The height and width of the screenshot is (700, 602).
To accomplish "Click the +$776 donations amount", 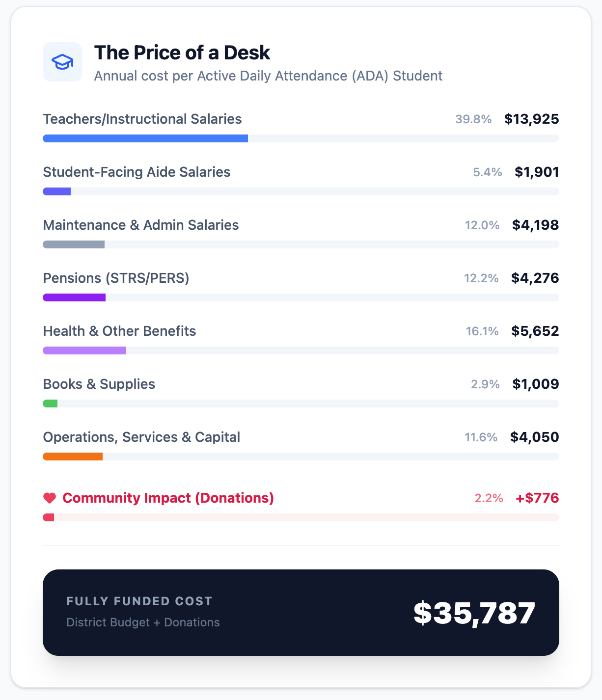I will 537,498.
